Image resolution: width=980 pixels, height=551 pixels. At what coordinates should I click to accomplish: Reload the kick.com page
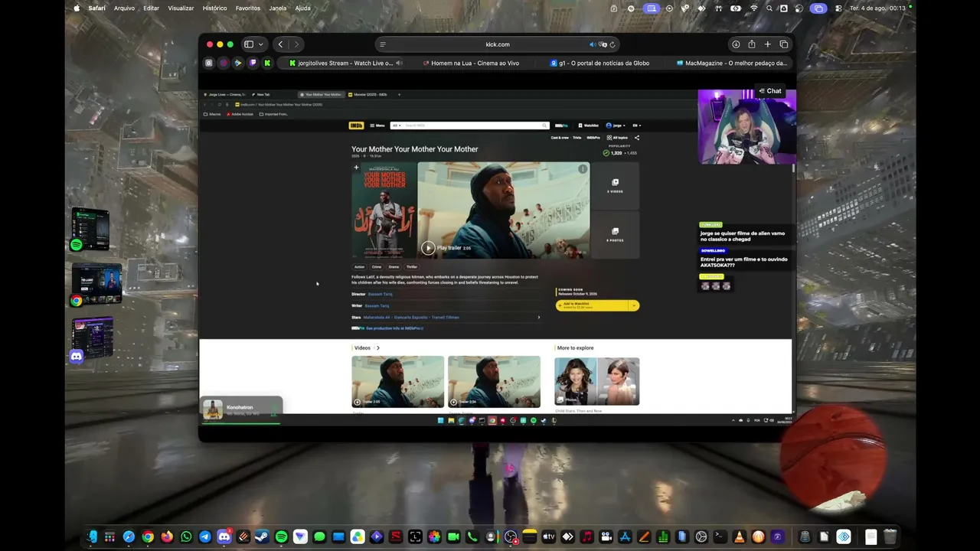(x=612, y=44)
